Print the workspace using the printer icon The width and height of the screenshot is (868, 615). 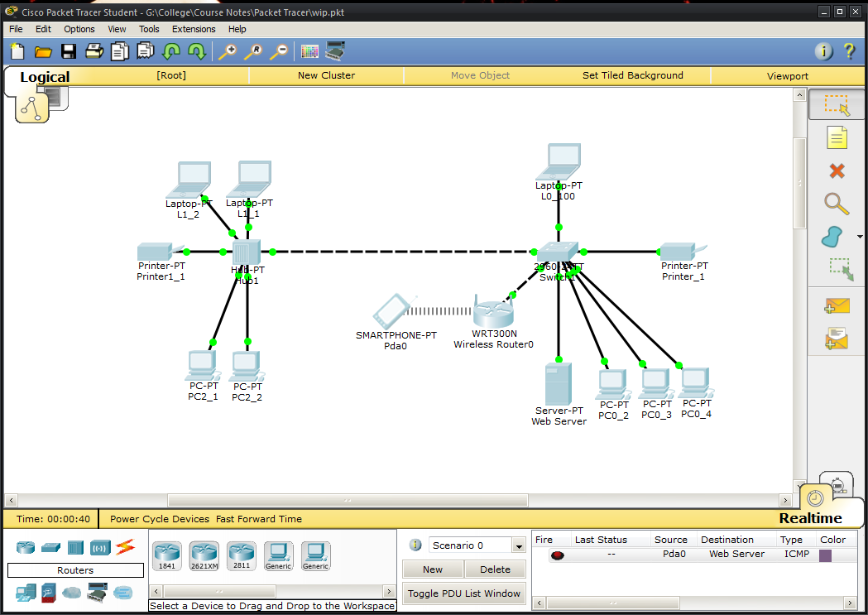[x=94, y=51]
